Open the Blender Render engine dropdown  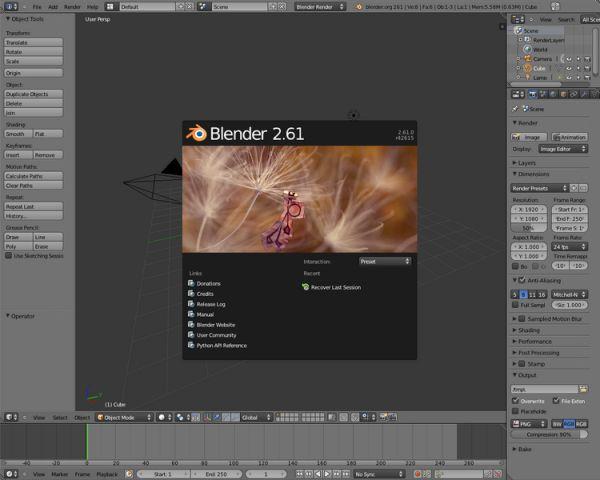click(x=320, y=7)
